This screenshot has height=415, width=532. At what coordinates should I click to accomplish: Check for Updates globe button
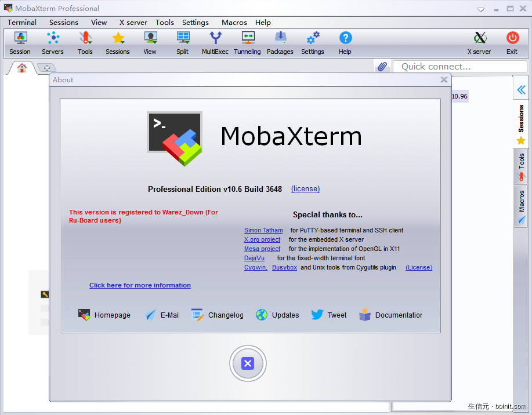tap(277, 315)
